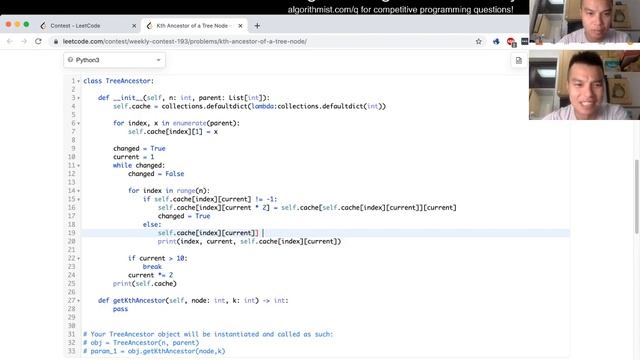This screenshot has height=360, width=640.
Task: Reload the LeetCode page
Action: (x=38, y=41)
